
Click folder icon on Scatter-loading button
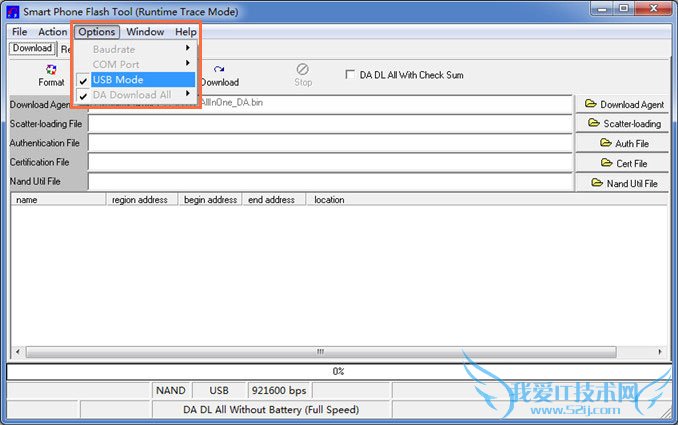(x=594, y=123)
